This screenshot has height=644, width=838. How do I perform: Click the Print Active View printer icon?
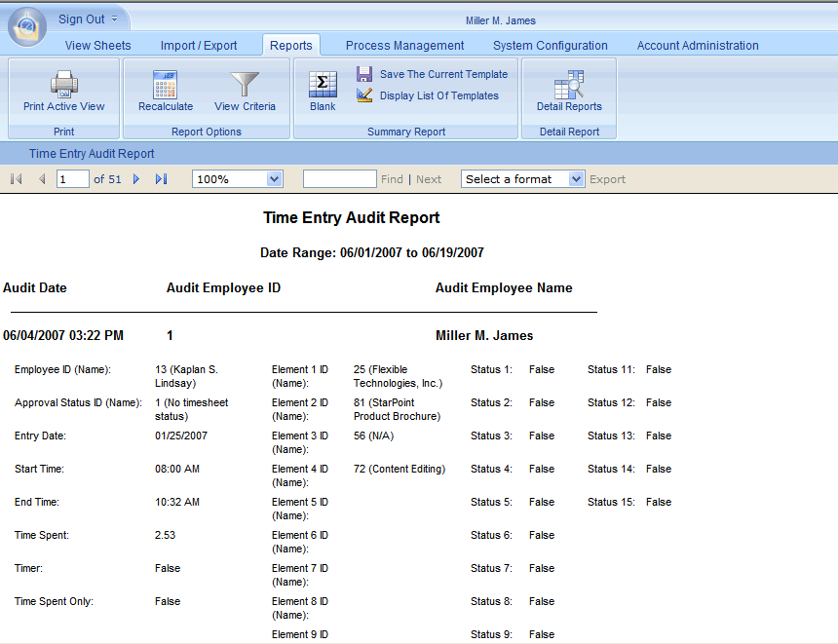[x=64, y=85]
